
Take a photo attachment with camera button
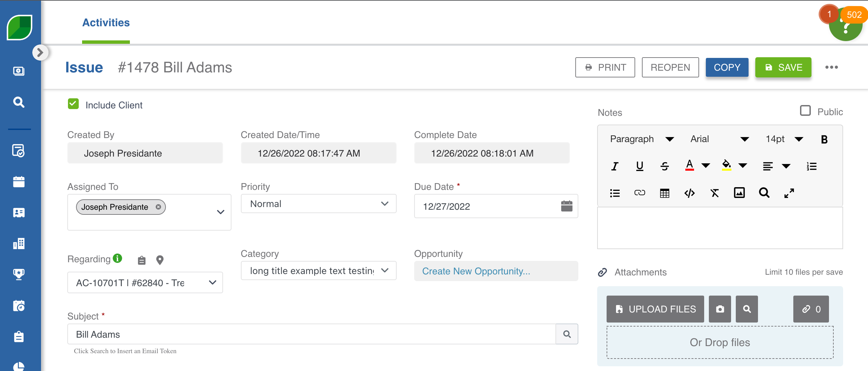coord(720,309)
